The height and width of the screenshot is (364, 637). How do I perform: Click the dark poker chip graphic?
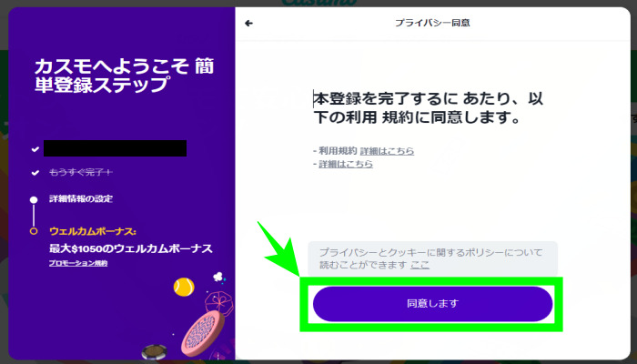(x=155, y=351)
